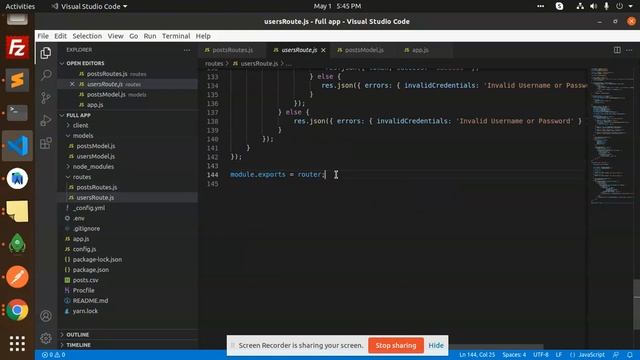Open package.json in the file tree

[x=91, y=270]
